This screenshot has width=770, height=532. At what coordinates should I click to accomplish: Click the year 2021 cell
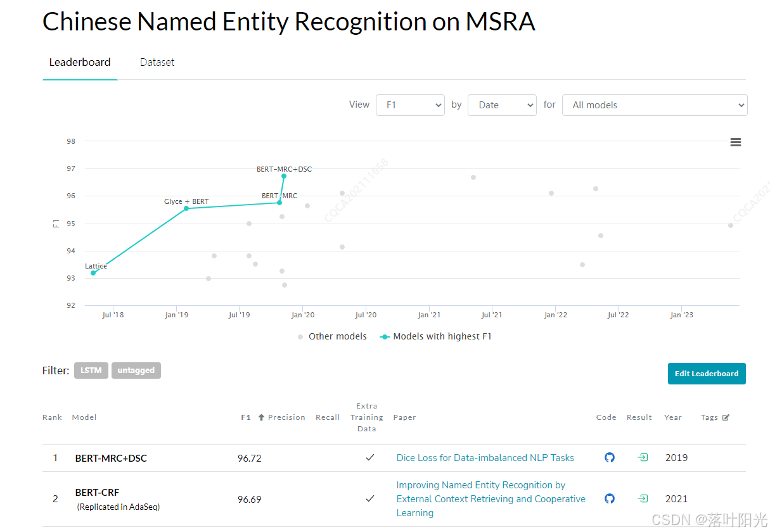(676, 499)
